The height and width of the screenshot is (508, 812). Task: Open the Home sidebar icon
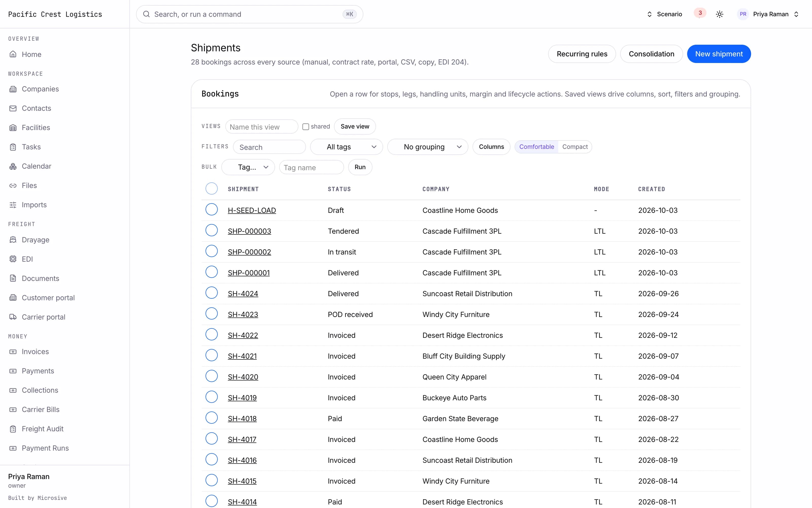pos(13,54)
